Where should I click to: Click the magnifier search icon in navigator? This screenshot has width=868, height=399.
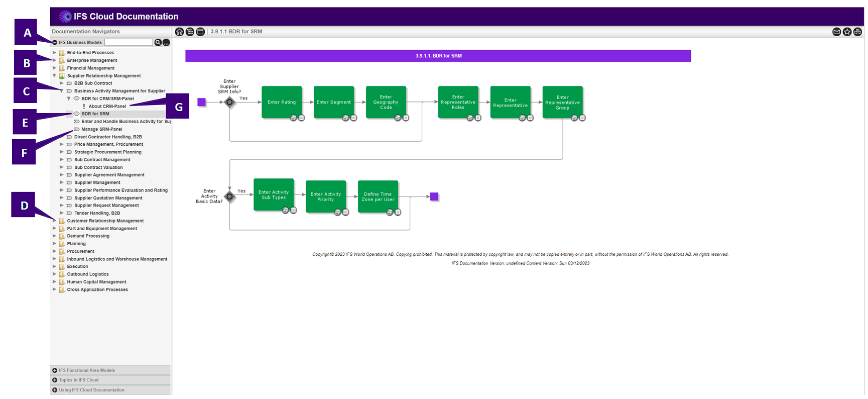pyautogui.click(x=158, y=43)
